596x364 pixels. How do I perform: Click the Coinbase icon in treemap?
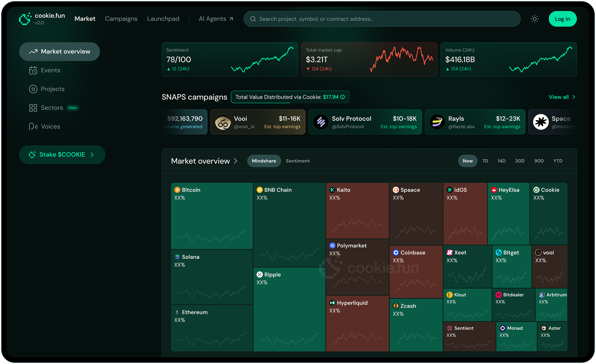pos(396,252)
